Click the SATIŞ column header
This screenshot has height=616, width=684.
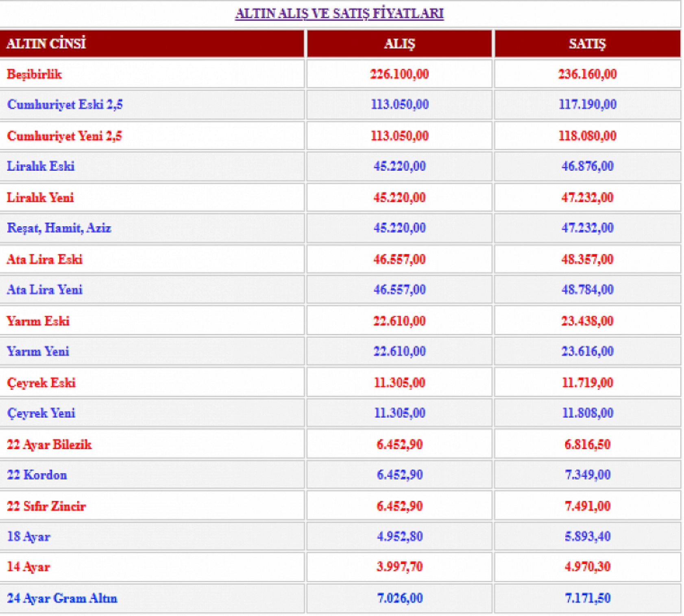pos(587,44)
